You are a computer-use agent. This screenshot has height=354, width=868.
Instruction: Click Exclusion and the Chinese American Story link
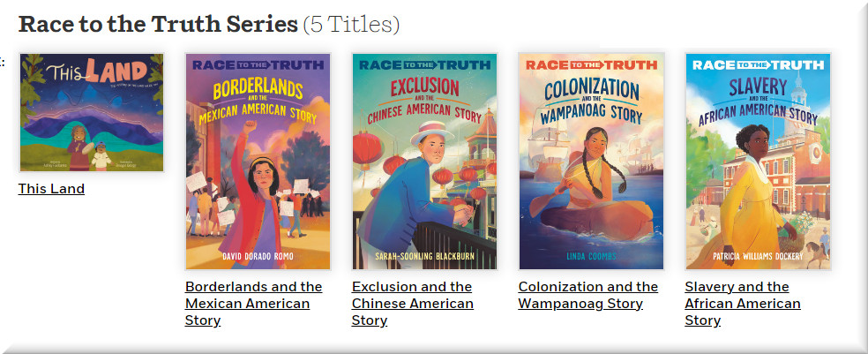[413, 304]
